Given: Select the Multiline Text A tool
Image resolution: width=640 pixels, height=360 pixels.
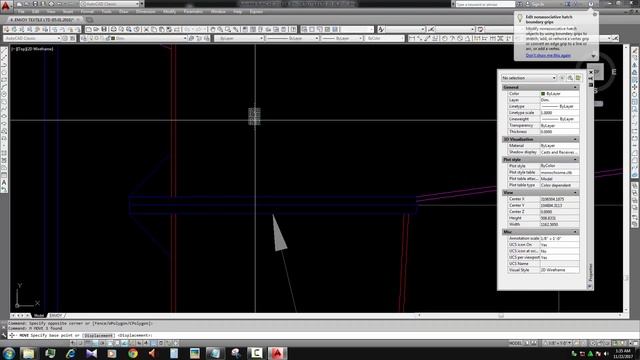Looking at the screenshot, I should coord(4,182).
